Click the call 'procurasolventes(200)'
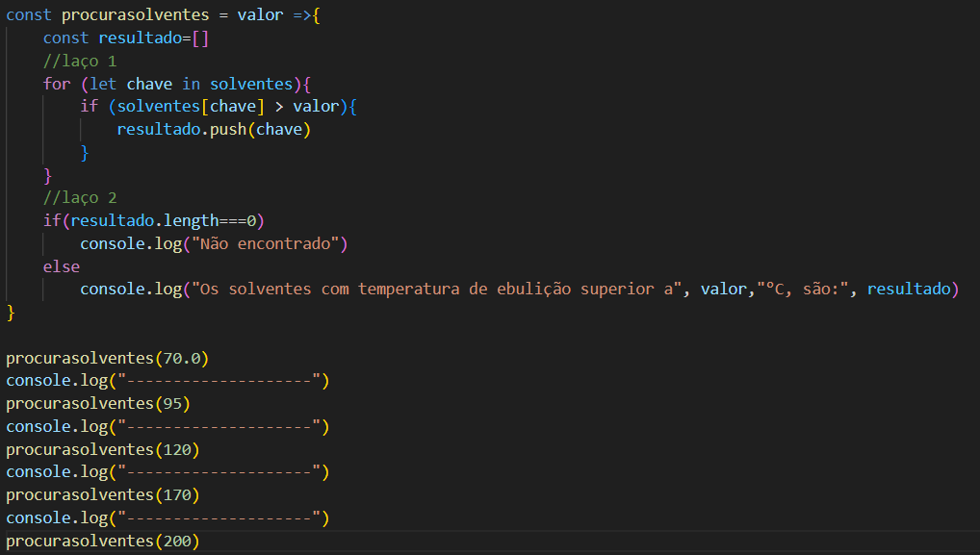The height and width of the screenshot is (555, 980). pos(102,541)
